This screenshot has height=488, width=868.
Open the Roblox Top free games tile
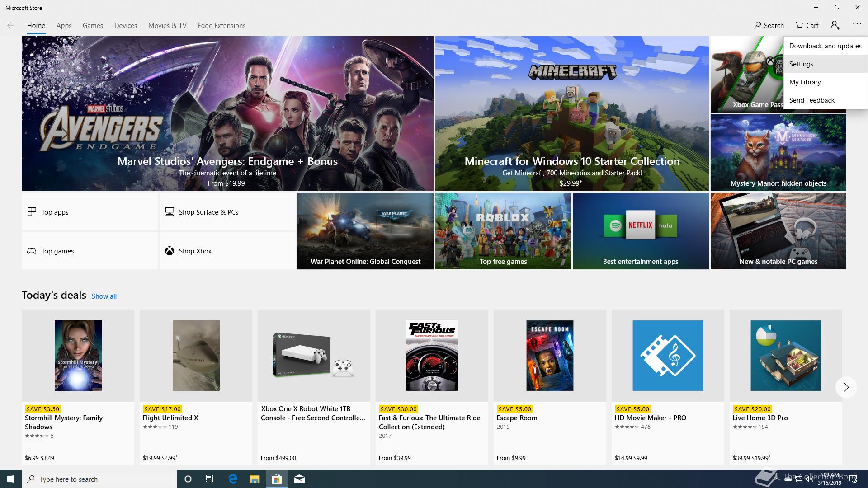(503, 231)
